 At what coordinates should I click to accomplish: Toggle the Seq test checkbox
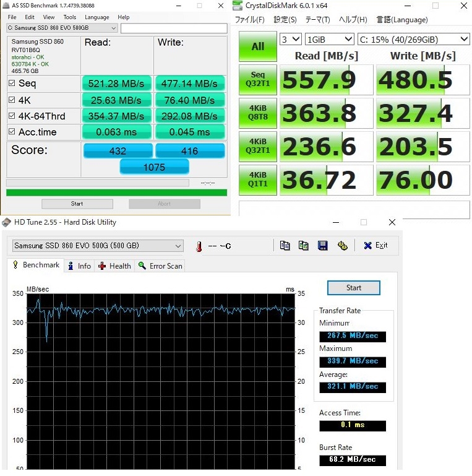pos(12,83)
